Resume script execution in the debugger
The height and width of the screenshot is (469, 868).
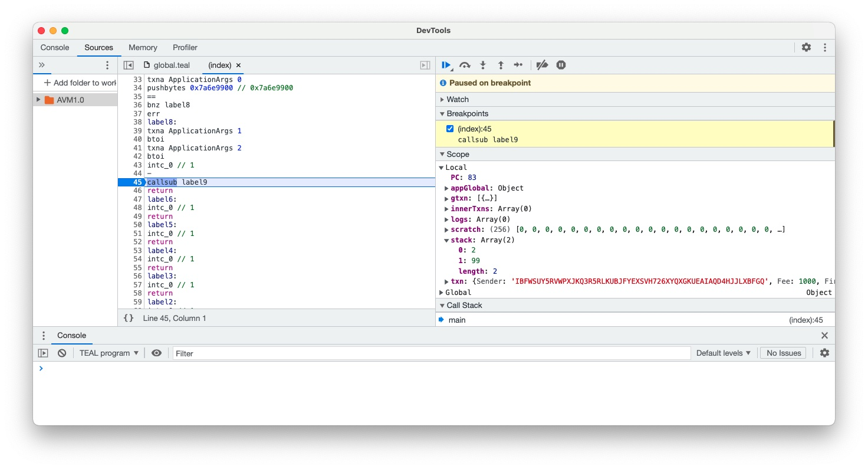(x=446, y=65)
